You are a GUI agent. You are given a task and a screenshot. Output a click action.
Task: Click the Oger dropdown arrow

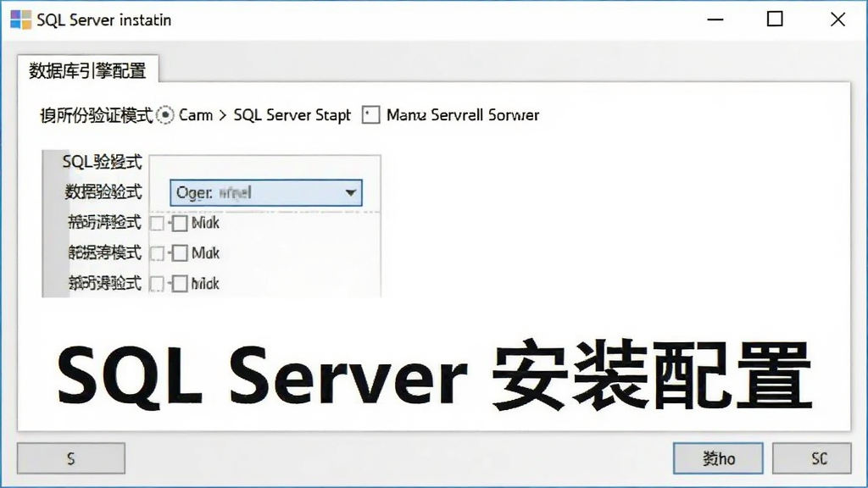point(350,192)
